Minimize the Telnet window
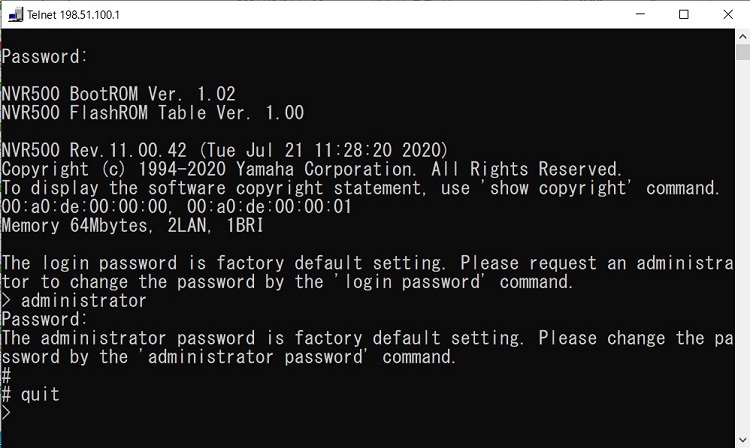Viewport: 750px width, 448px height. point(638,14)
